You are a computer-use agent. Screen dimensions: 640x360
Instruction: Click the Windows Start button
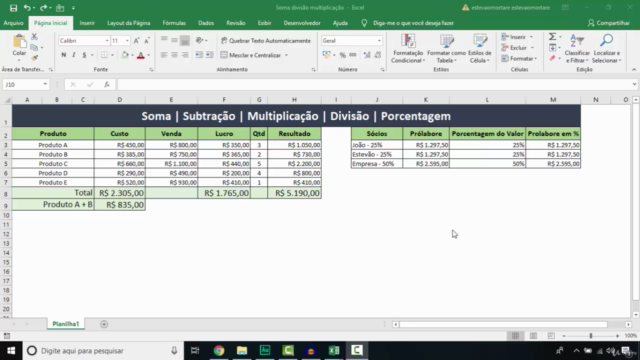(11, 351)
